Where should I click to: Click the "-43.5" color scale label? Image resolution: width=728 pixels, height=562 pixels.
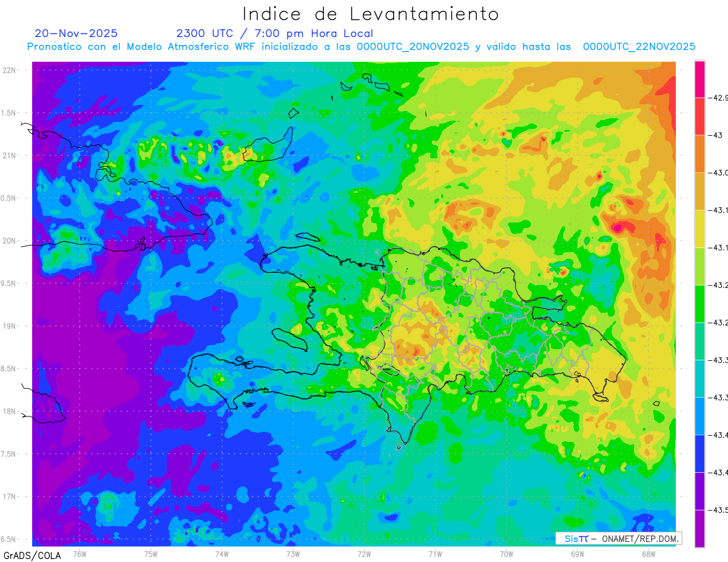click(x=718, y=510)
